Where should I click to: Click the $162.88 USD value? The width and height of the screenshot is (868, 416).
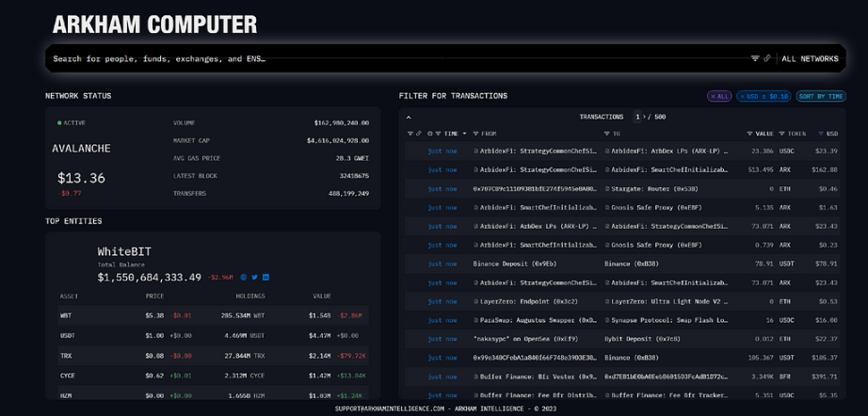click(x=825, y=169)
